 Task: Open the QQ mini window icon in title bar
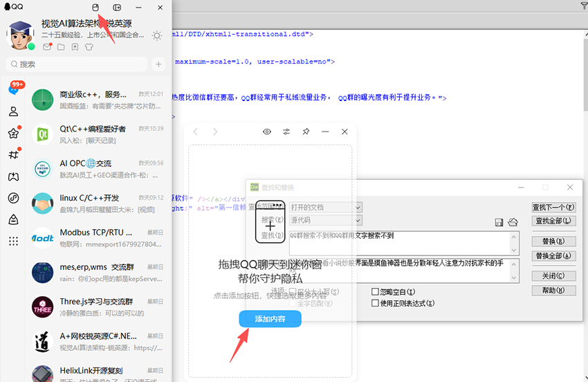tap(95, 8)
